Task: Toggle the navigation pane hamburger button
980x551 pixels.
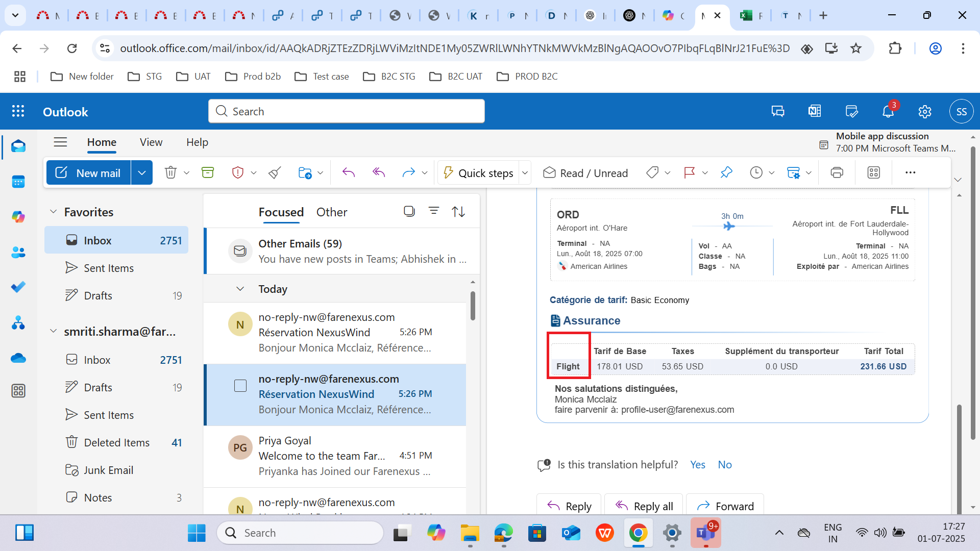Action: (60, 142)
